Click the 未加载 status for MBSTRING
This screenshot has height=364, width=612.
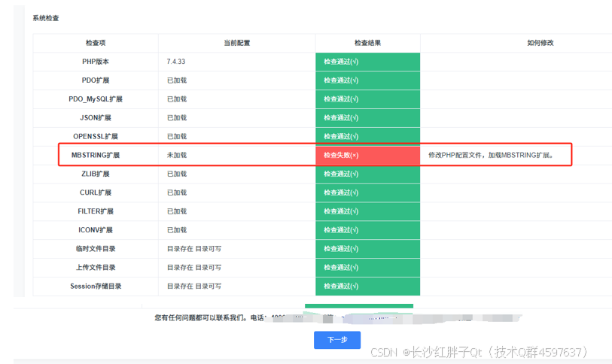click(177, 155)
